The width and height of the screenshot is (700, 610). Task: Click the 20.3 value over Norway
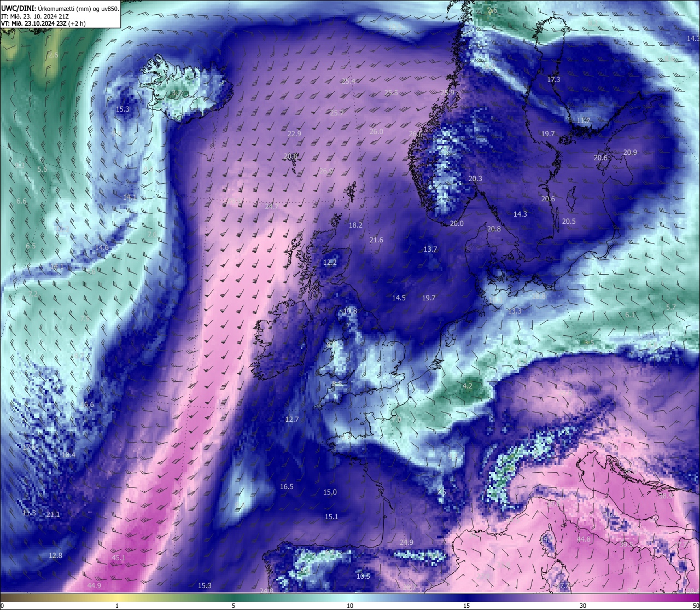click(475, 179)
